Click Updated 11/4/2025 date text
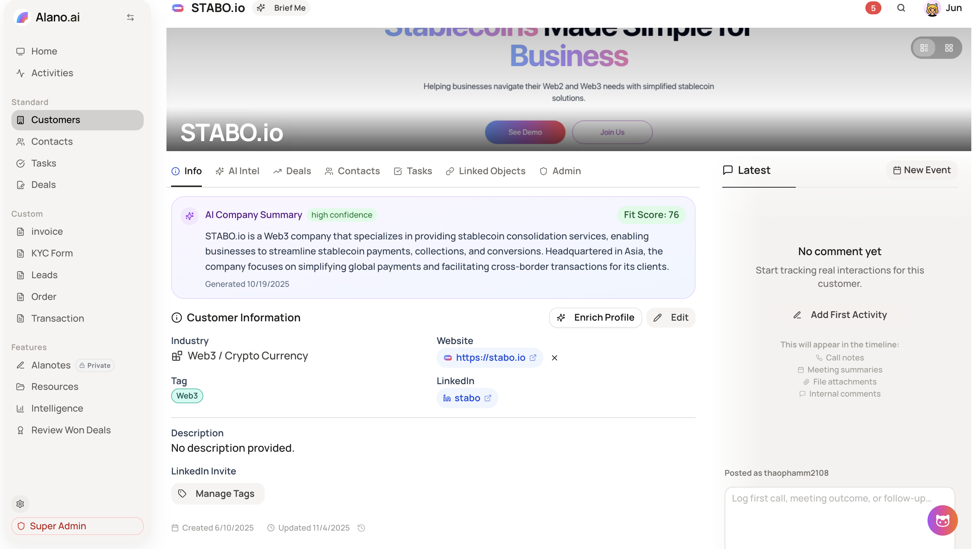This screenshot has height=549, width=980. 314,528
